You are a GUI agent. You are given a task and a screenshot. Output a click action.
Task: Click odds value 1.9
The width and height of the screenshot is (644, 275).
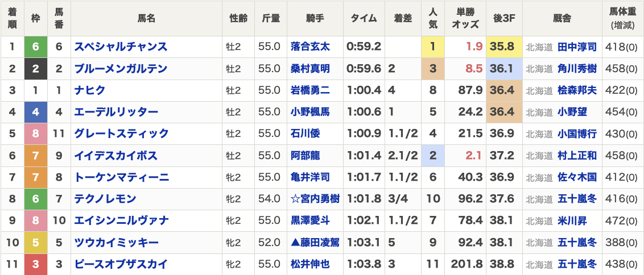point(474,47)
